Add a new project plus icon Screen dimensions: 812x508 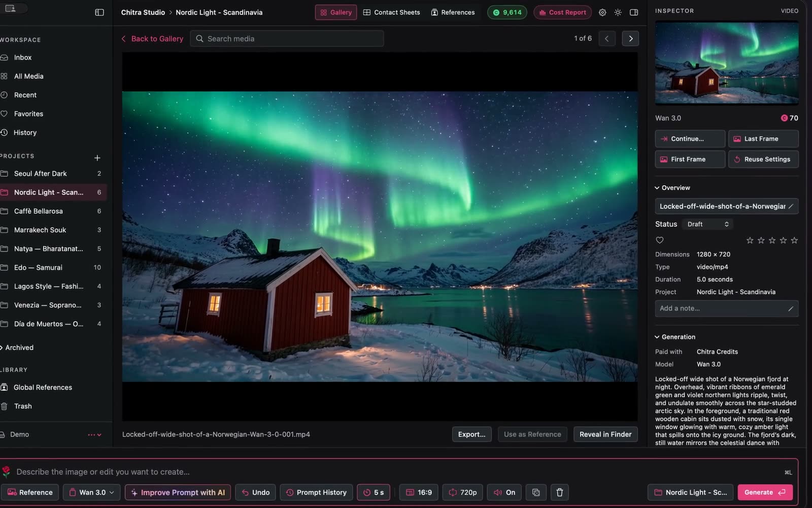coord(97,158)
